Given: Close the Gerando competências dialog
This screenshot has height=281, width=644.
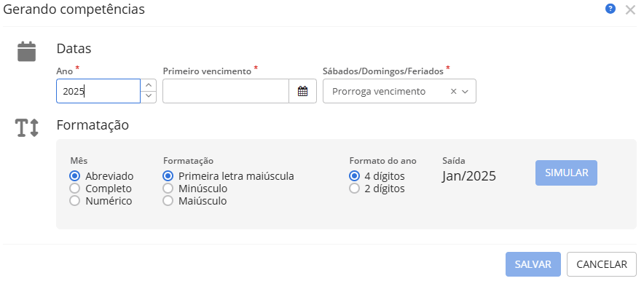Looking at the screenshot, I should (x=630, y=10).
